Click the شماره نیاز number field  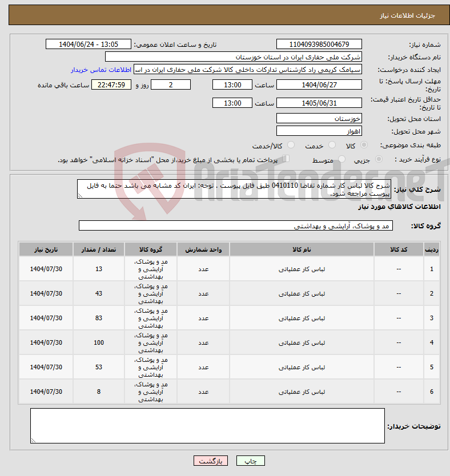point(319,45)
